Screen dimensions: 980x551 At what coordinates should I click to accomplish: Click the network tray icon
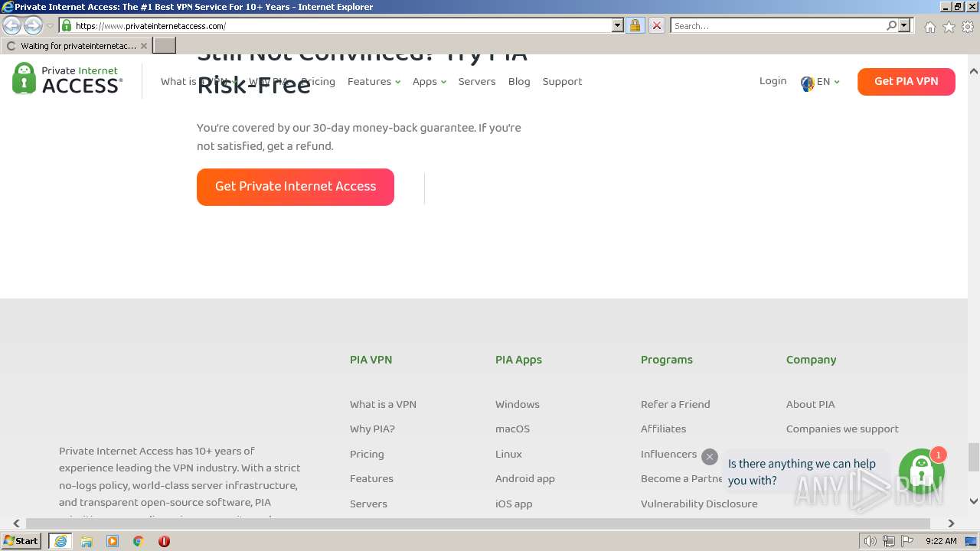tap(888, 541)
